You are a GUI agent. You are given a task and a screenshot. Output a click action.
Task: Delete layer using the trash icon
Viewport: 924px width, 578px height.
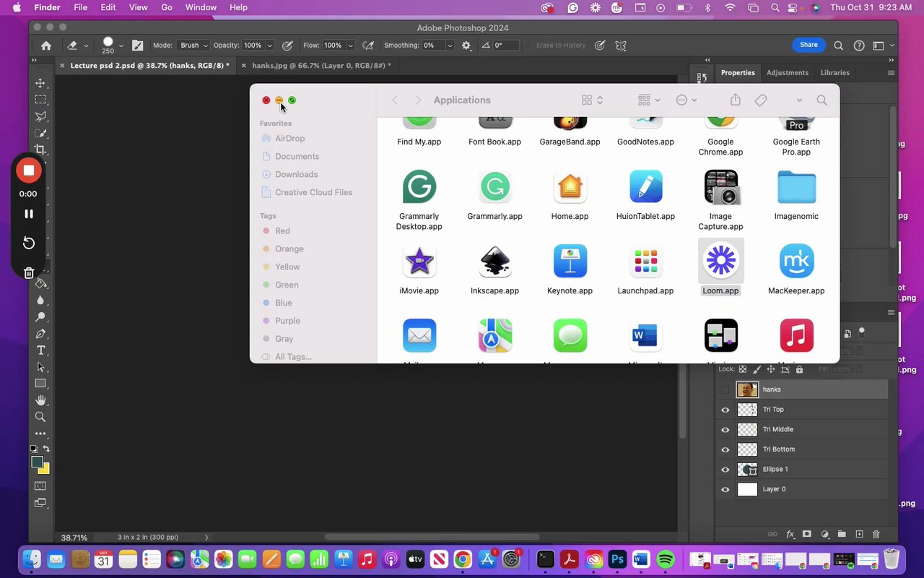point(876,535)
